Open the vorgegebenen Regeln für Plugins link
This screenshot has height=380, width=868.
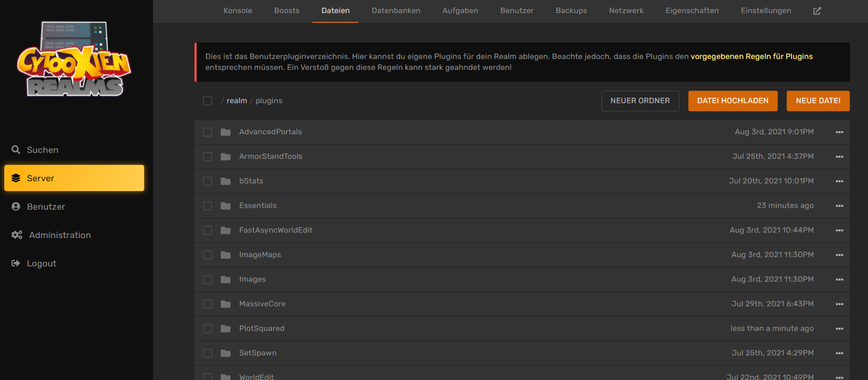point(752,56)
